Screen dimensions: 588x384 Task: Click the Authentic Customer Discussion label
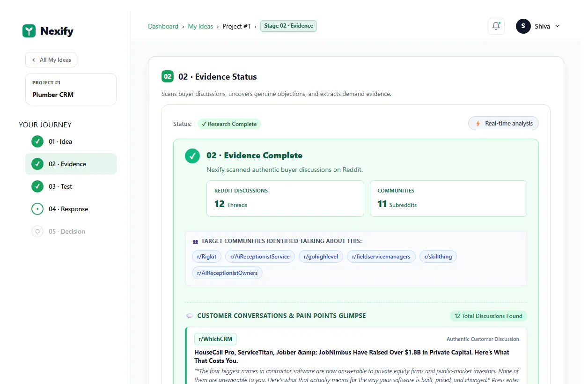[483, 339]
